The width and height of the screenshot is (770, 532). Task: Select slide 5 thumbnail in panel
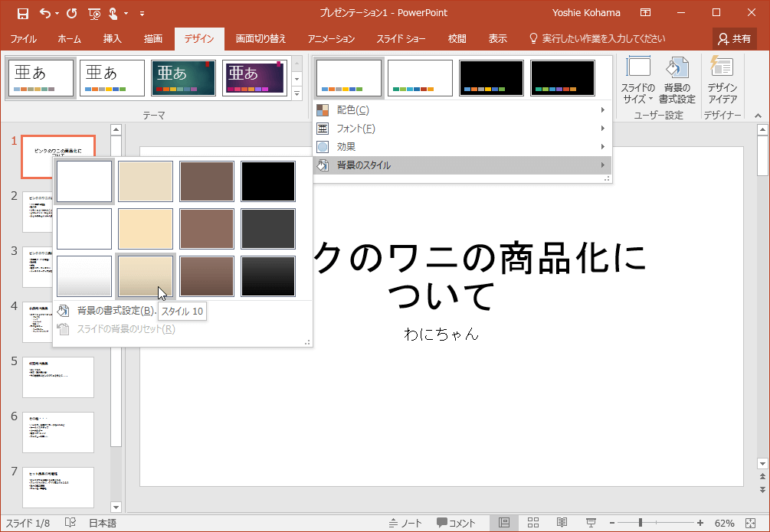click(58, 377)
